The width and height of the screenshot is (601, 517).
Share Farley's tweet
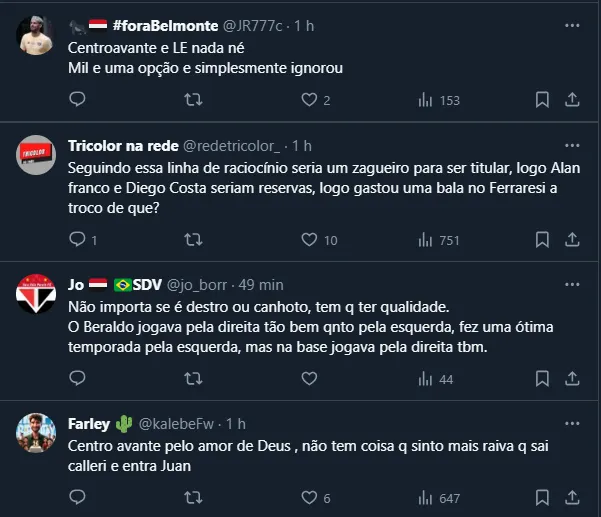pos(573,498)
